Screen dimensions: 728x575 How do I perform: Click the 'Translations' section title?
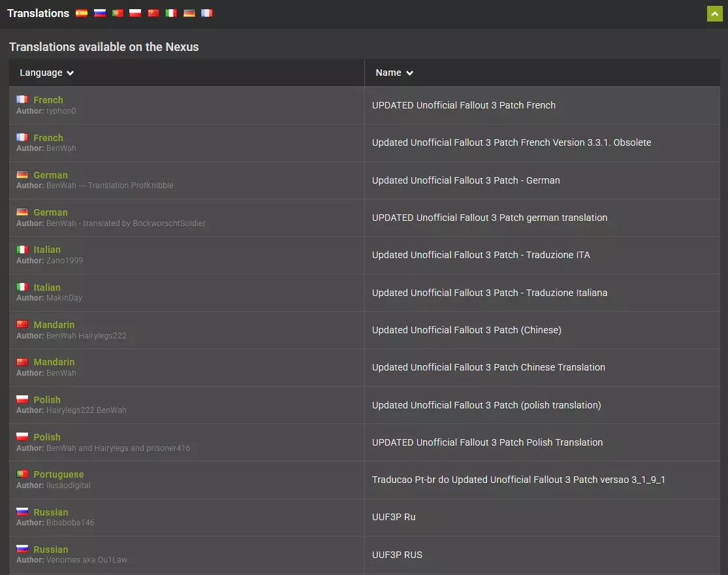38,14
